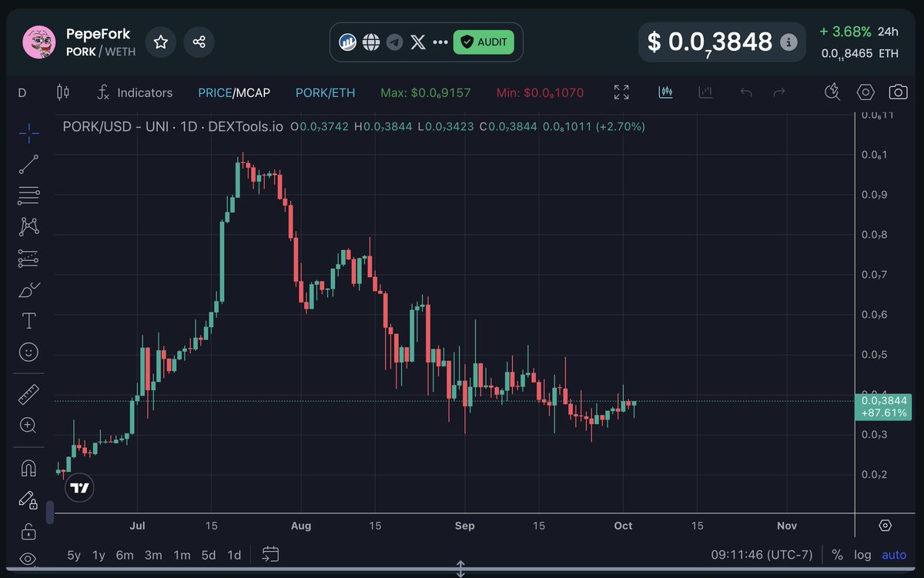The width and height of the screenshot is (924, 578).
Task: Switch chart to MCAP view
Action: [253, 93]
